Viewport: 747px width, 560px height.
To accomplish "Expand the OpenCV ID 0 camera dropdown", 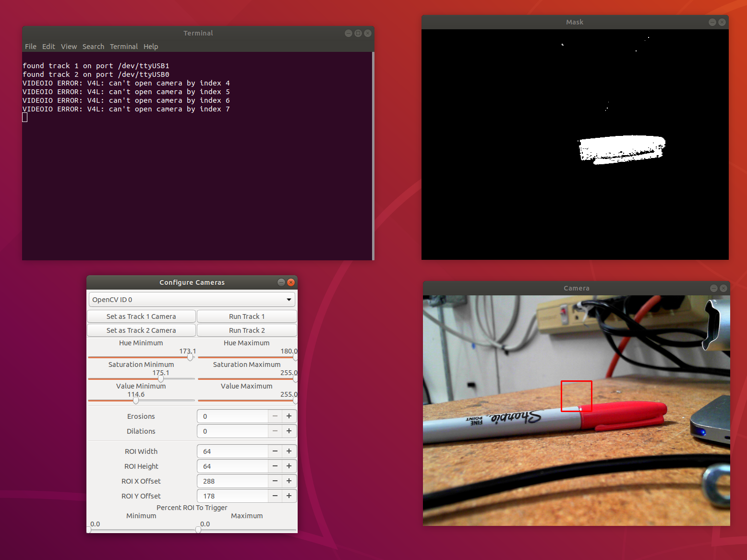I will tap(192, 300).
